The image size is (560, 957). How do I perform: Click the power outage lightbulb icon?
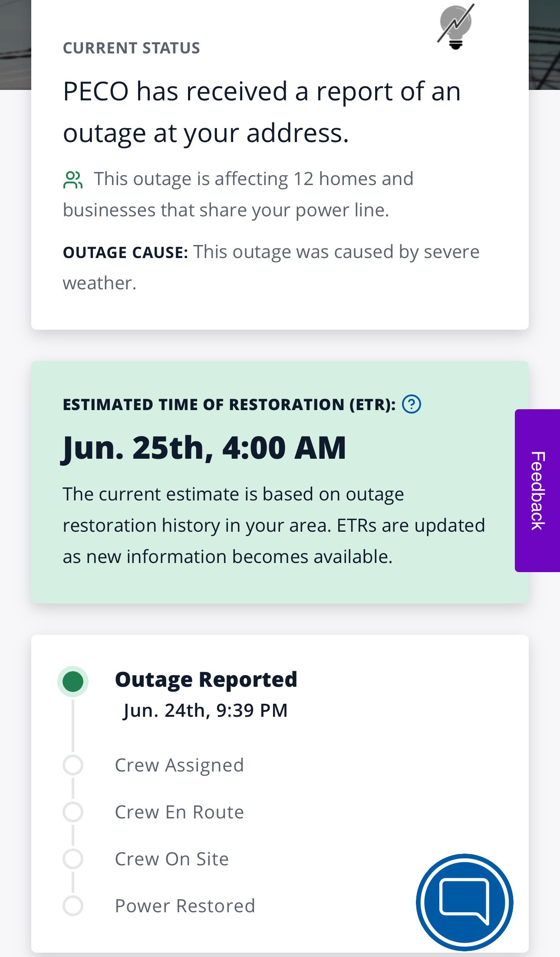click(x=455, y=27)
